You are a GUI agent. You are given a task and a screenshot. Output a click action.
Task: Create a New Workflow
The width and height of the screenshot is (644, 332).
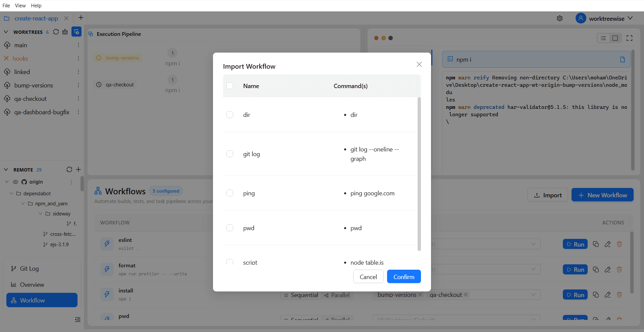(x=602, y=195)
